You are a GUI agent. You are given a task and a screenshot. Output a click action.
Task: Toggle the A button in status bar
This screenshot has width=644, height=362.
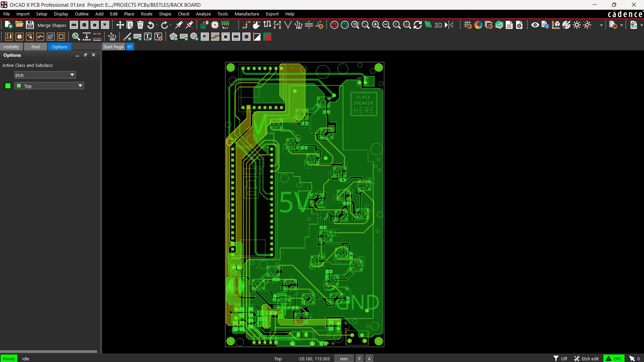click(x=369, y=359)
